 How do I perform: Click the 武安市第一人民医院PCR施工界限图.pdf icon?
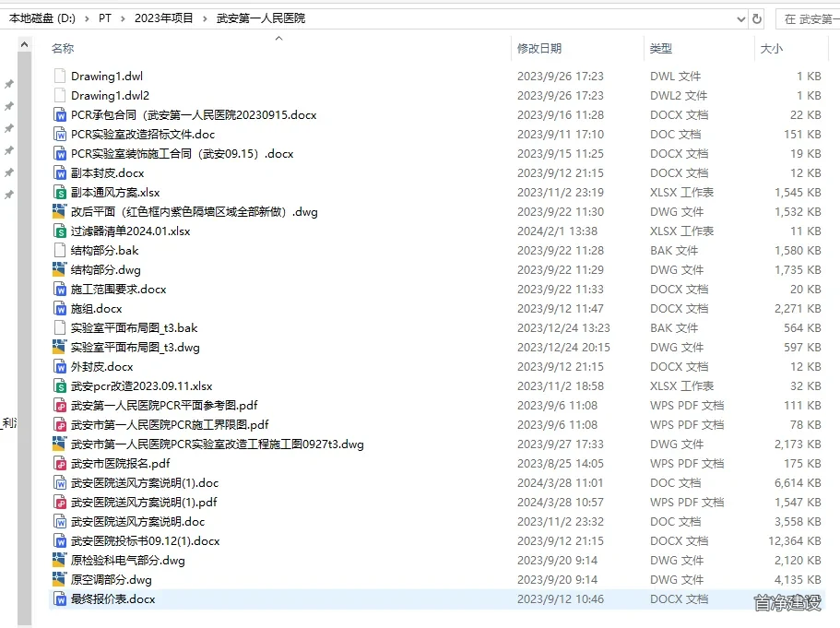click(x=60, y=425)
